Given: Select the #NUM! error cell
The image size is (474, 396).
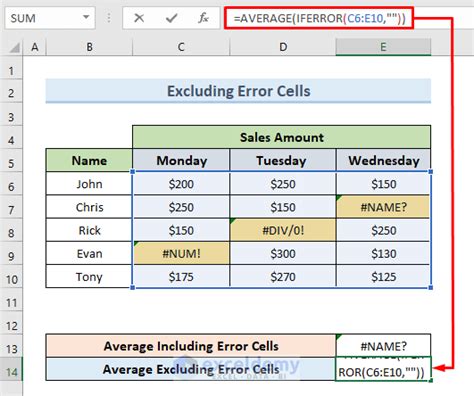Looking at the screenshot, I should click(x=181, y=253).
